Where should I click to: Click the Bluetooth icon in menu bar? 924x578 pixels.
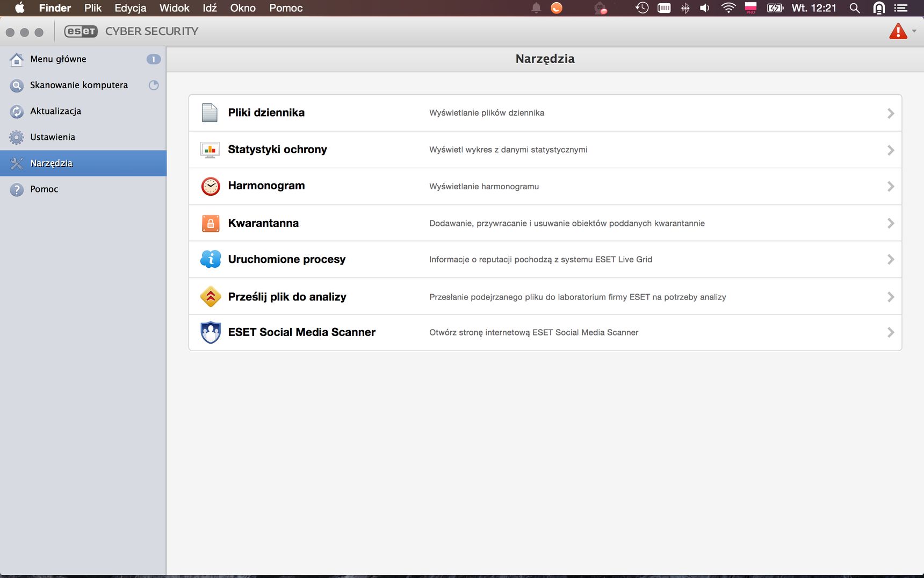pyautogui.click(x=685, y=8)
